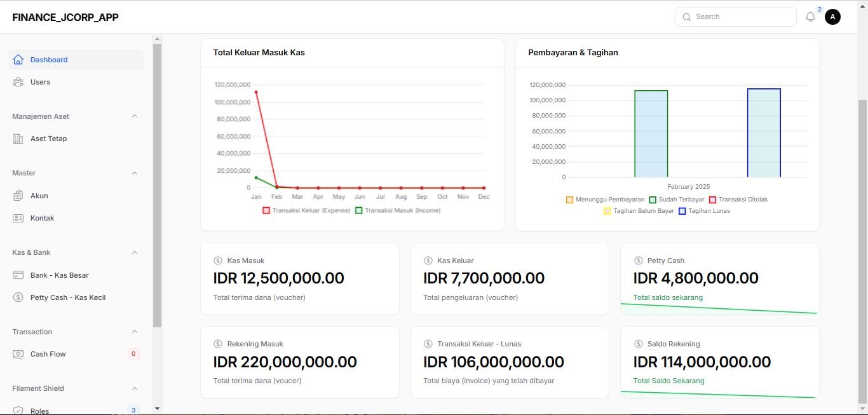
Task: Click the Petty Cash dollar icon in sidebar
Action: (x=18, y=297)
